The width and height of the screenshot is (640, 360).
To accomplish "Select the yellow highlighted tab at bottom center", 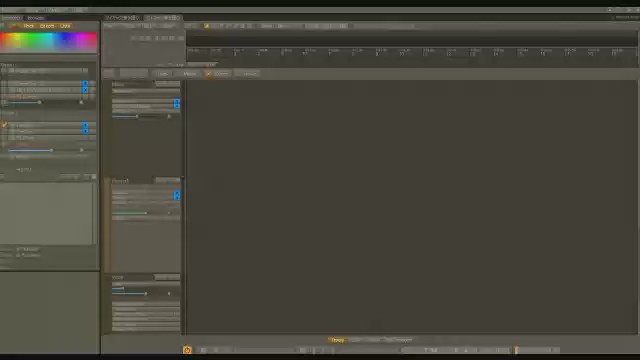I will (x=337, y=340).
